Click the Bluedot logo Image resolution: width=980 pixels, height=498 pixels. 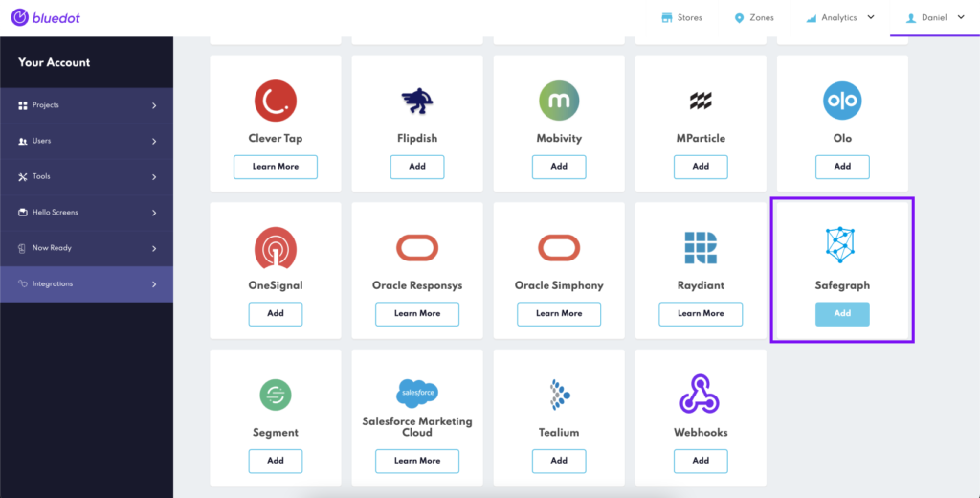[x=46, y=17]
